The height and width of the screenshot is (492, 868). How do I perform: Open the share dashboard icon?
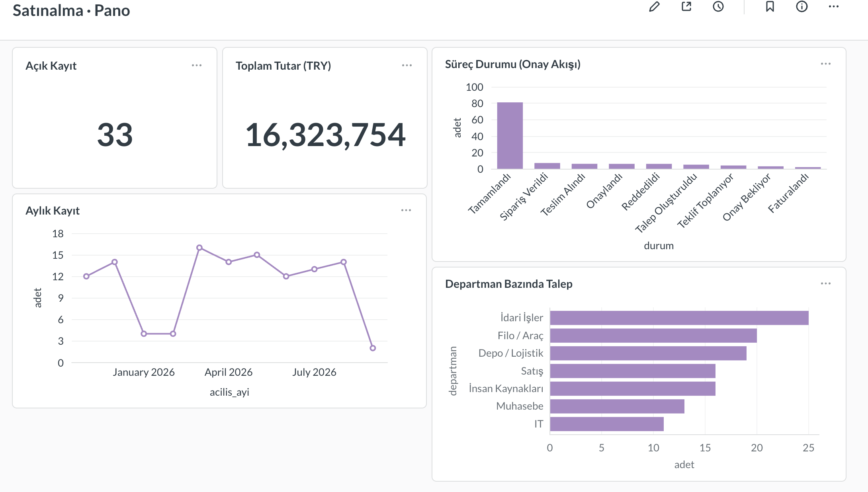686,6
